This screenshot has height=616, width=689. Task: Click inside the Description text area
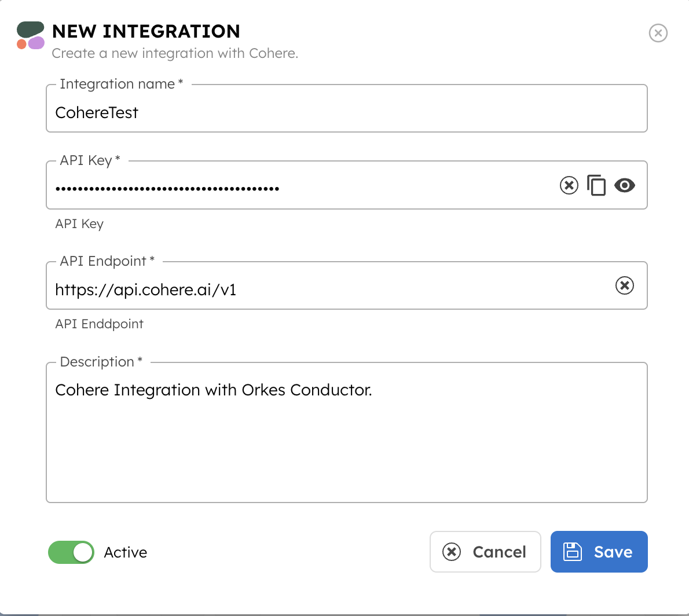tap(346, 440)
